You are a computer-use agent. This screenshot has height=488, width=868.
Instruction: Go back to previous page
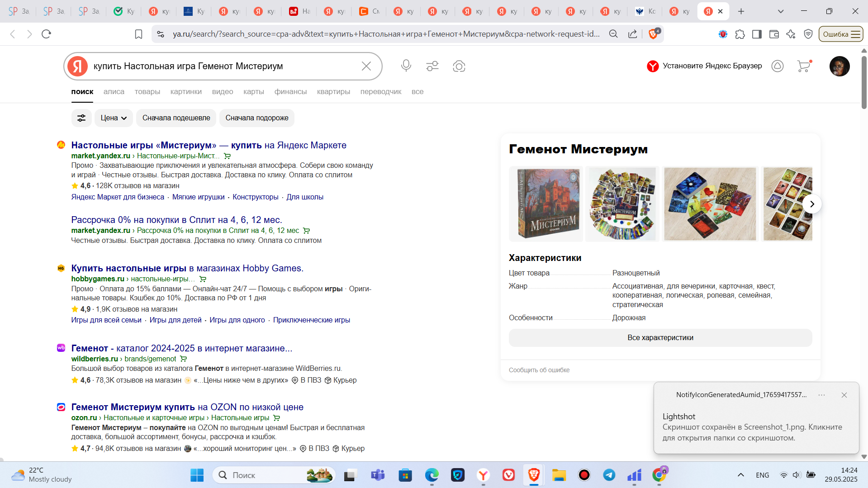coord(13,34)
